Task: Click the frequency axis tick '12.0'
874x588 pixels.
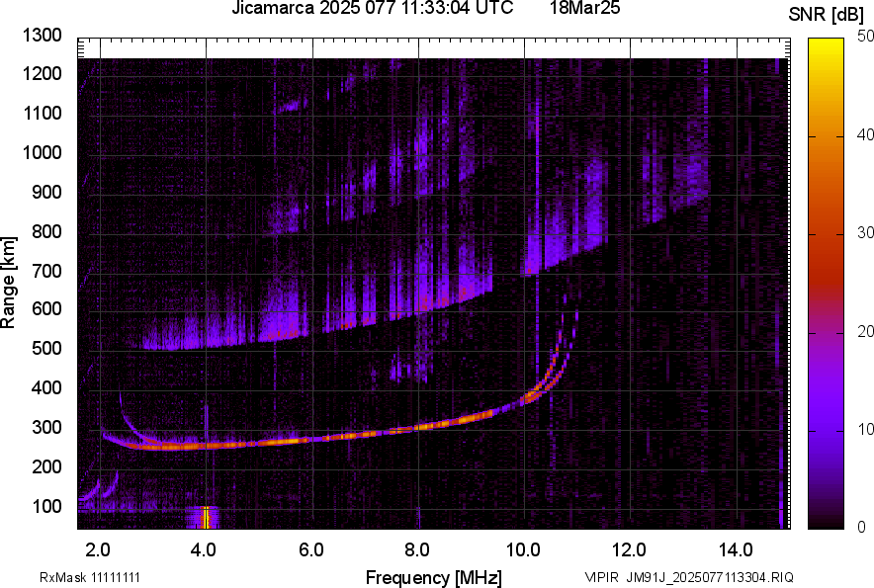Action: 629,550
